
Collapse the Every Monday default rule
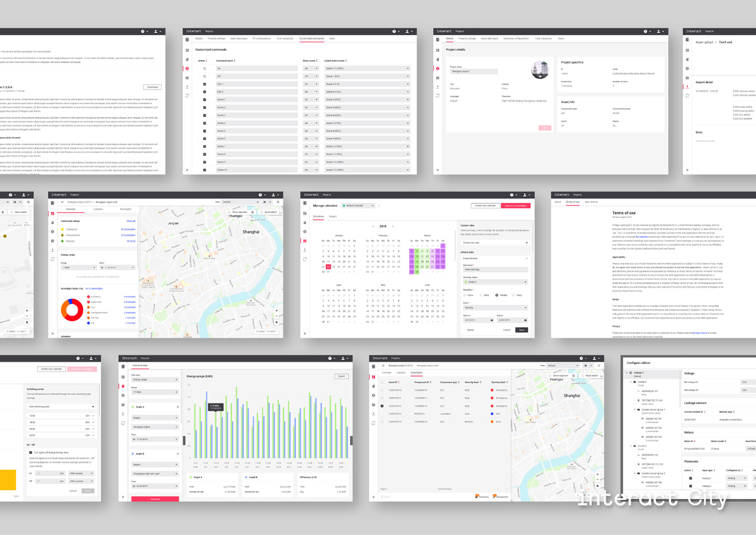pos(527,258)
